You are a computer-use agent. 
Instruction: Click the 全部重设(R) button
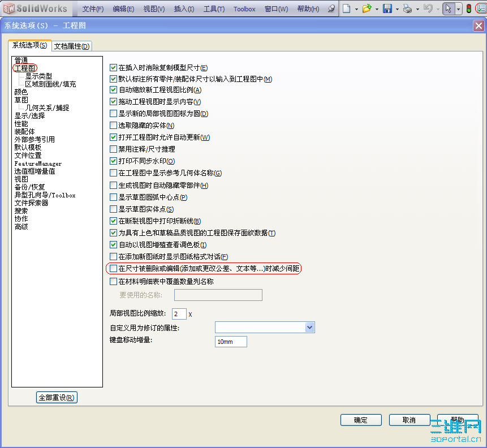point(57,397)
